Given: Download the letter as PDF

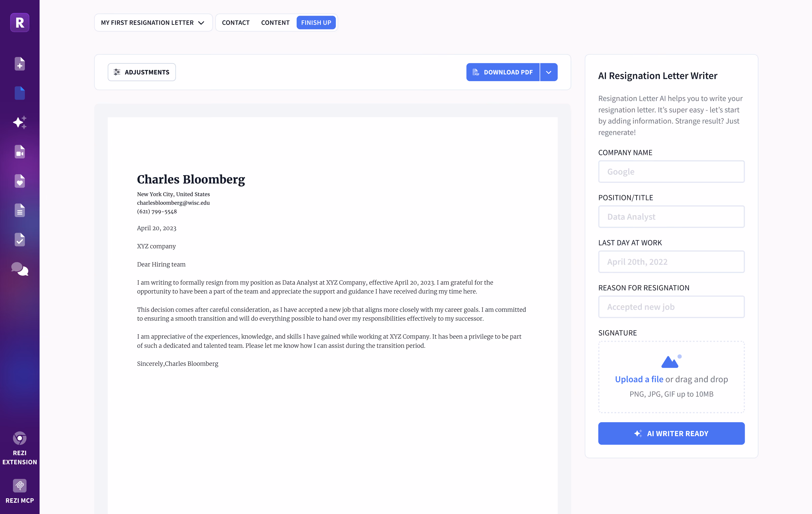Looking at the screenshot, I should coord(503,72).
